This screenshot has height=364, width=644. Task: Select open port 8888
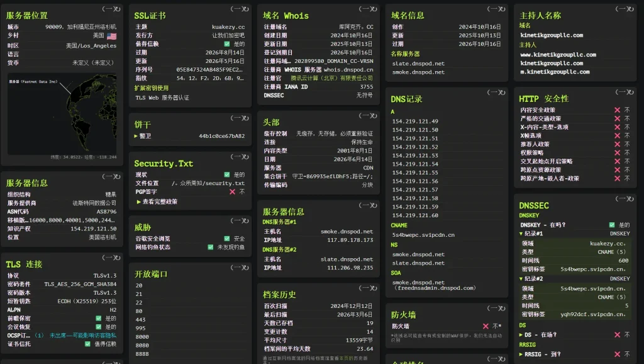pos(142,354)
